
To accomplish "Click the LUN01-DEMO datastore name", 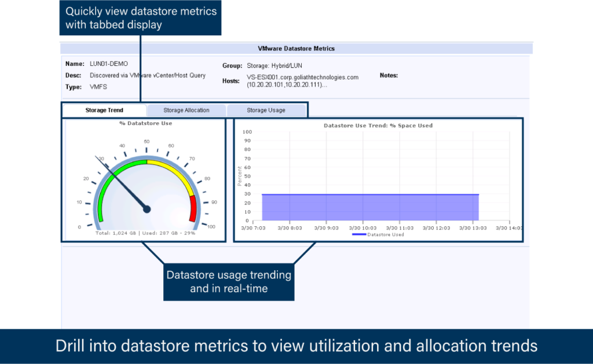I will point(109,64).
